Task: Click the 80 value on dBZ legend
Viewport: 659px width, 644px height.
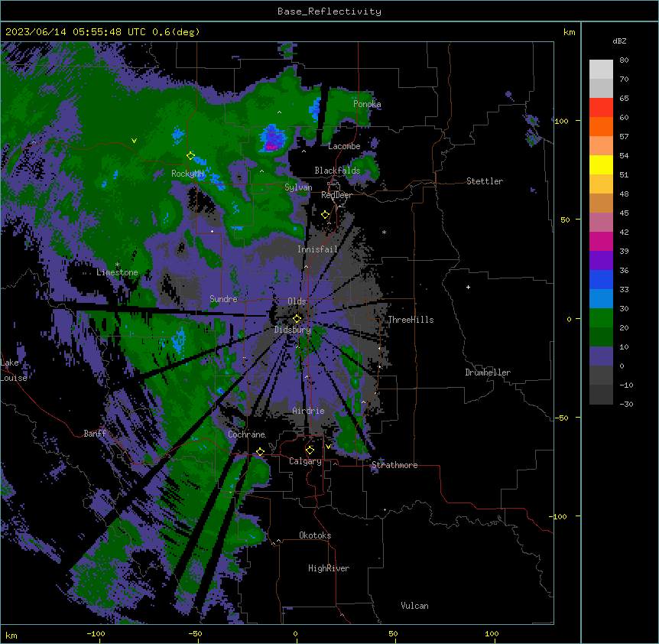Action: (624, 60)
